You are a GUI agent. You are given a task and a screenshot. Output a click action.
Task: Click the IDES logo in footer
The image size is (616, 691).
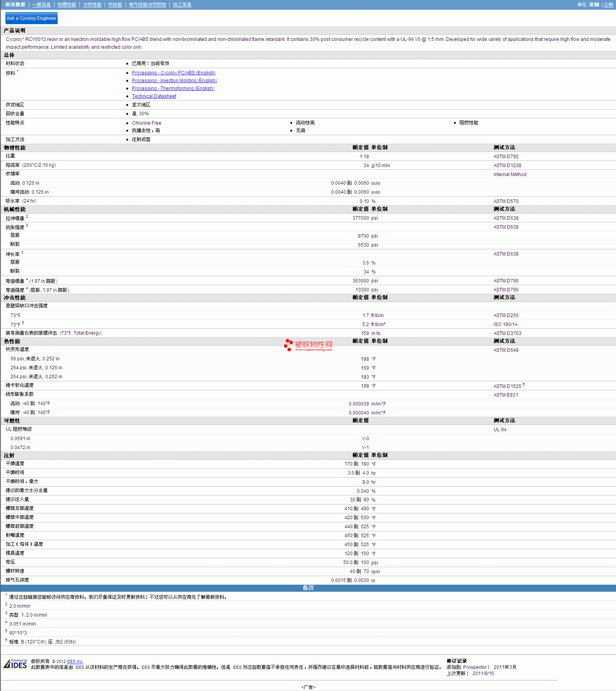click(x=15, y=664)
